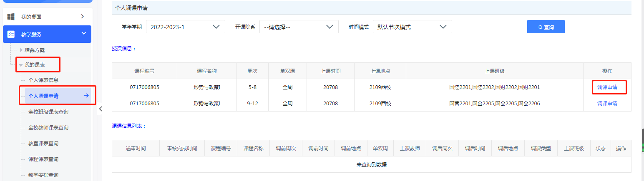This screenshot has width=644, height=181.
Task: Click the Windows-style icon beside 我的桌面
Action: [x=11, y=17]
